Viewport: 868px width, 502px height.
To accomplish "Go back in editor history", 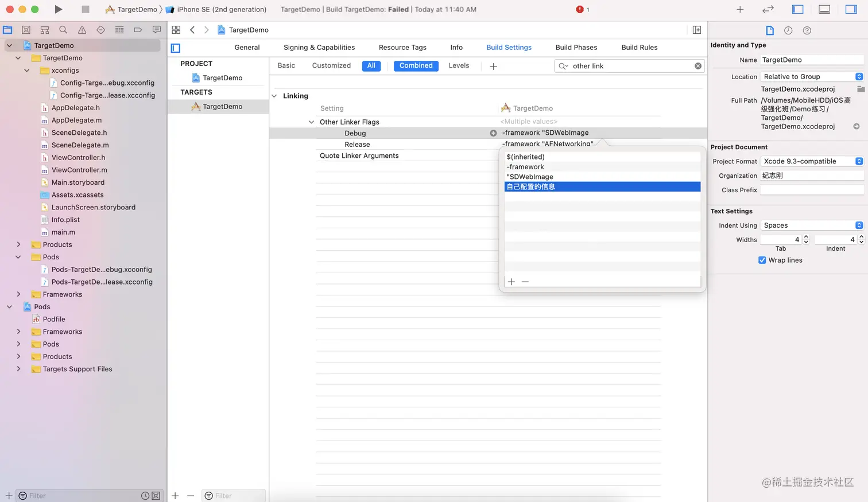I will [192, 30].
